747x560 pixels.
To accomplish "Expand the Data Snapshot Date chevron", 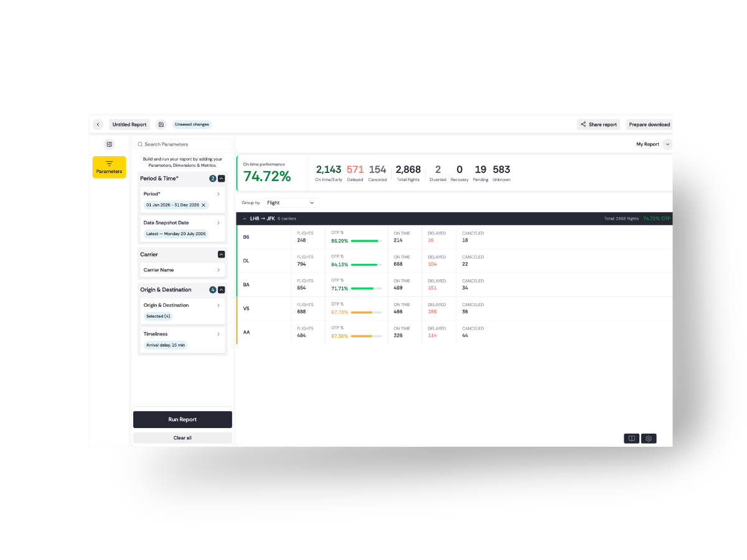I will pyautogui.click(x=218, y=223).
